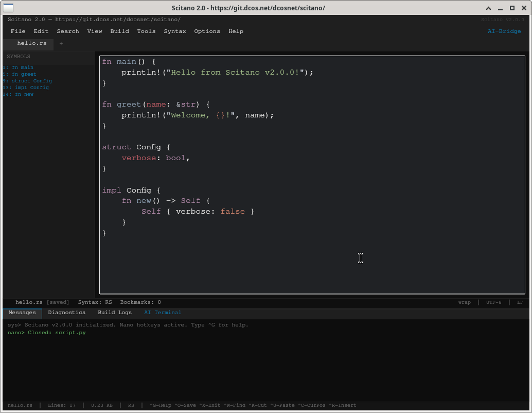The image size is (532, 413).
Task: Open the Help menu
Action: (236, 31)
